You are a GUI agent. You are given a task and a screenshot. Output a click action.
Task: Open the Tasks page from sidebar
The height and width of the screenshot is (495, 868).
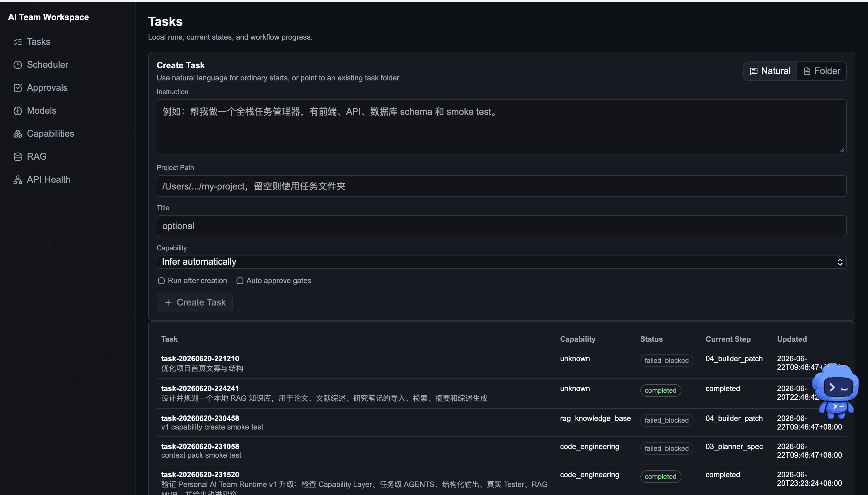tap(38, 42)
